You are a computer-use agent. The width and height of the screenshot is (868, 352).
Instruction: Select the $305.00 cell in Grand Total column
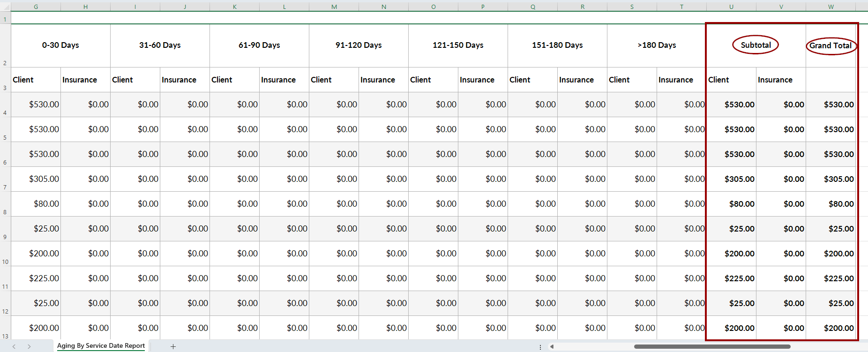831,179
